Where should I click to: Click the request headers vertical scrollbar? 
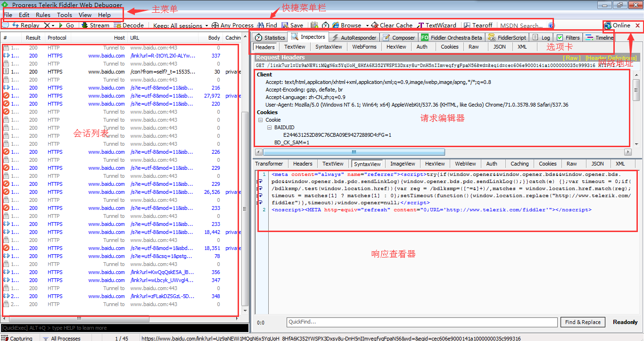(636, 90)
